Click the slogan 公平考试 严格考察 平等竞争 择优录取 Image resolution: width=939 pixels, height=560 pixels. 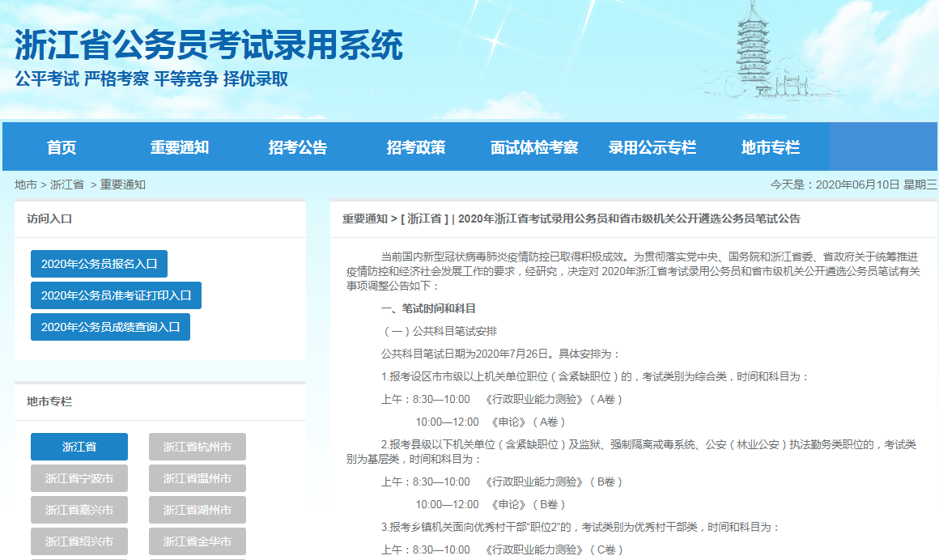[151, 78]
